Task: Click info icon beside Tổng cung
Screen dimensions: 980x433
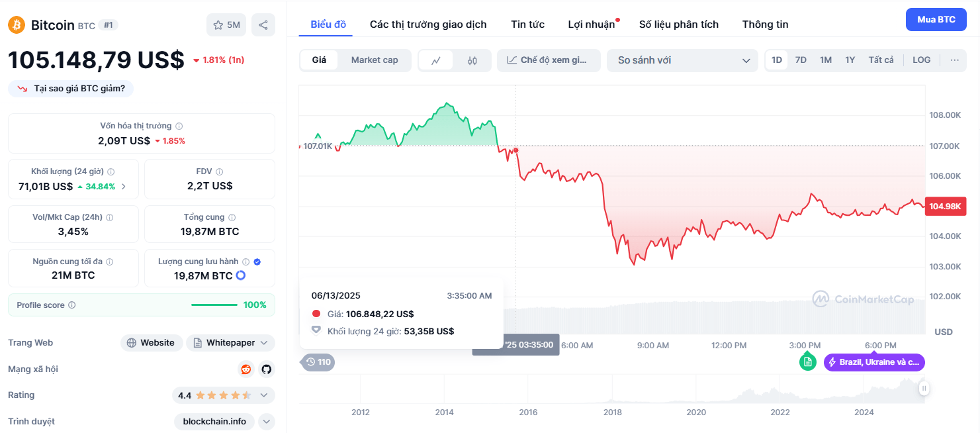Action: click(232, 217)
